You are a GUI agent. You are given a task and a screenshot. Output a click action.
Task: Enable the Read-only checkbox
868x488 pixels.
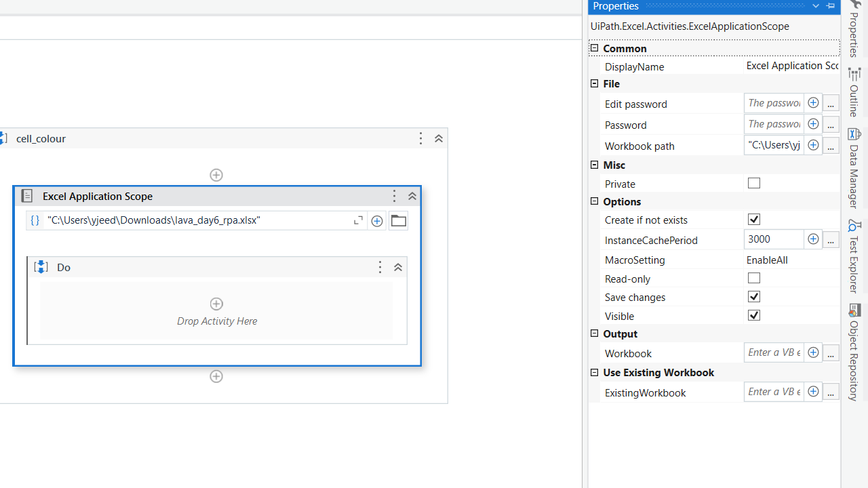tap(753, 277)
